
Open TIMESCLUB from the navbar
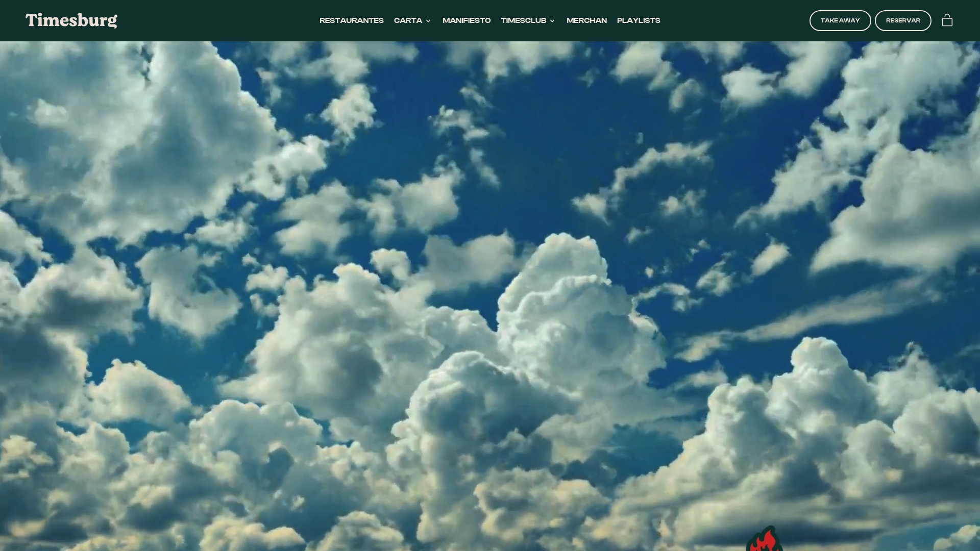point(524,20)
